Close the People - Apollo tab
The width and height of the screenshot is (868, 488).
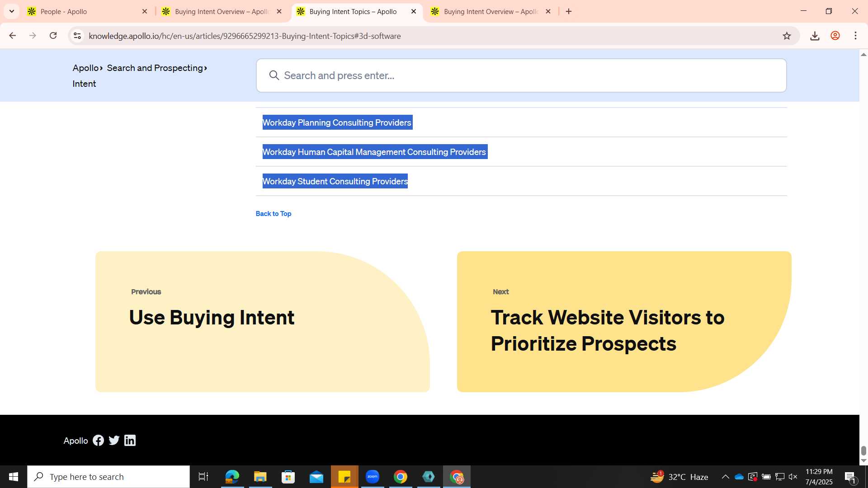click(x=145, y=11)
